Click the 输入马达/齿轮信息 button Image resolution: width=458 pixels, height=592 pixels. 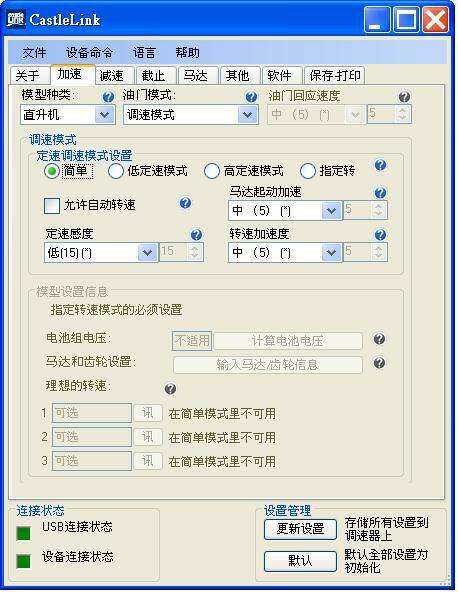pos(268,365)
